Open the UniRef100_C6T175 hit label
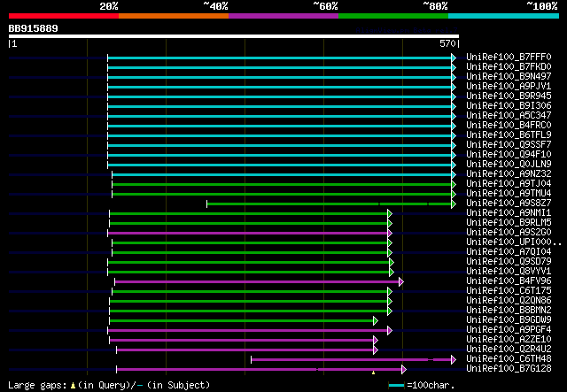The width and height of the screenshot is (567, 392). (509, 291)
